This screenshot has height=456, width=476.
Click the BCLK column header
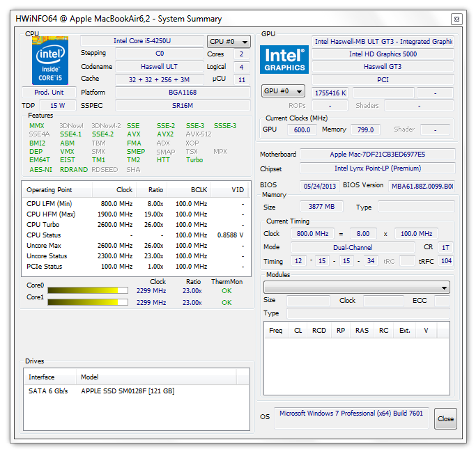pyautogui.click(x=189, y=190)
